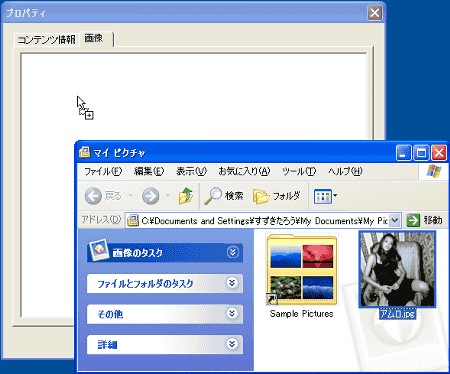Close the マイ ピクチャ window
Image resolution: width=450 pixels, height=374 pixels.
click(x=439, y=153)
